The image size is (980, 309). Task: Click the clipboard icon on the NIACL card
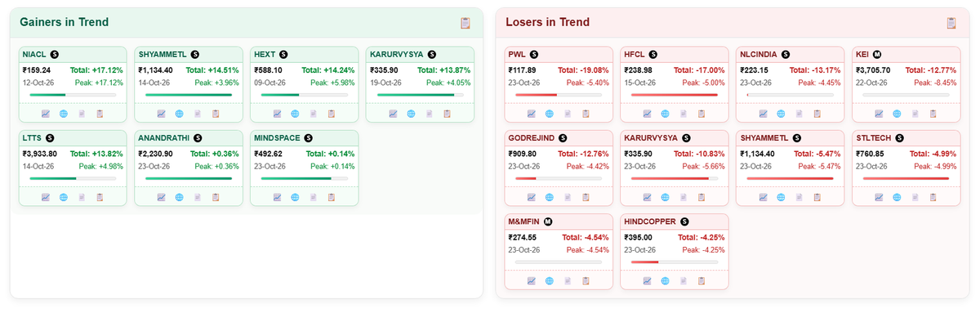(100, 114)
